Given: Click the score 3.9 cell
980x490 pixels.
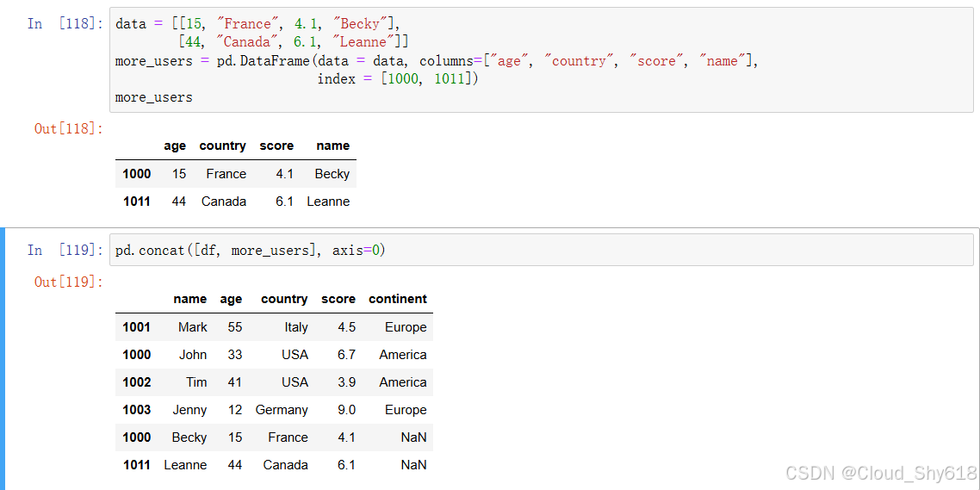Looking at the screenshot, I should [346, 381].
